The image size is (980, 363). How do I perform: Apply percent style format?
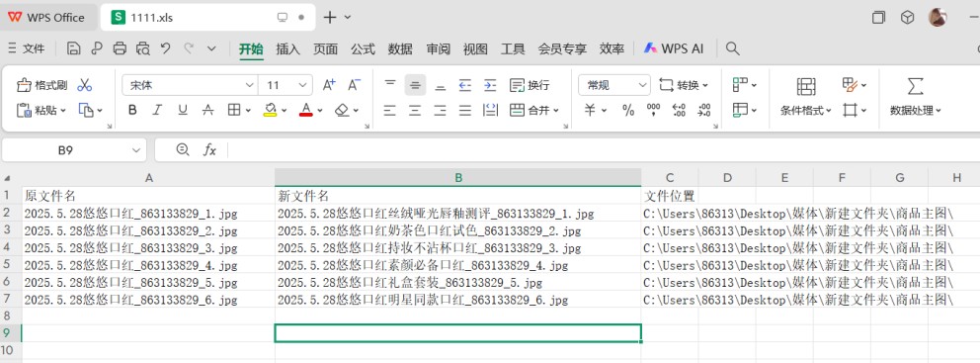click(628, 110)
